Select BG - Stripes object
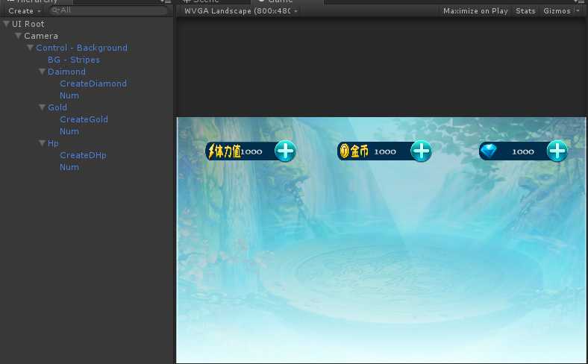Viewport: 588px width, 364px height. (x=73, y=60)
